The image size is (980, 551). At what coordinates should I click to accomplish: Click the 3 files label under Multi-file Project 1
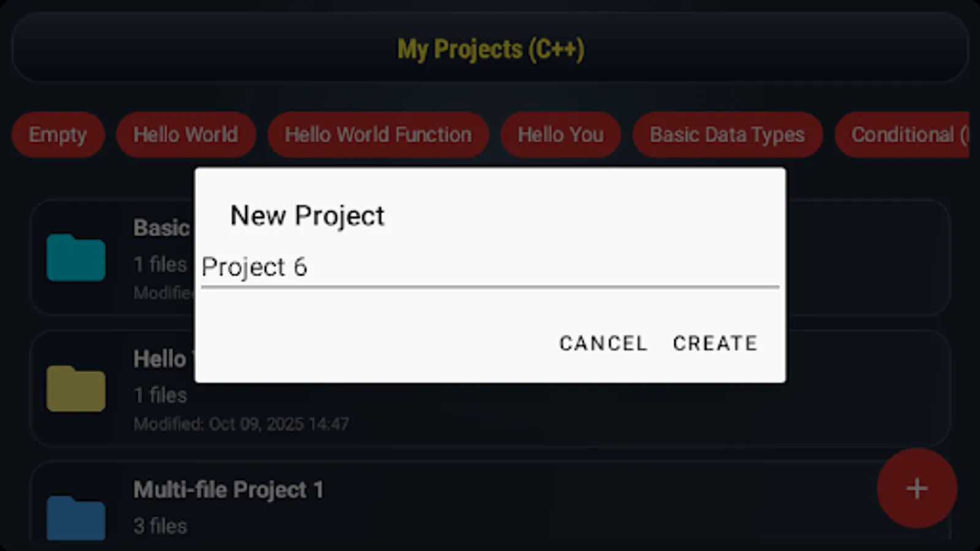160,526
